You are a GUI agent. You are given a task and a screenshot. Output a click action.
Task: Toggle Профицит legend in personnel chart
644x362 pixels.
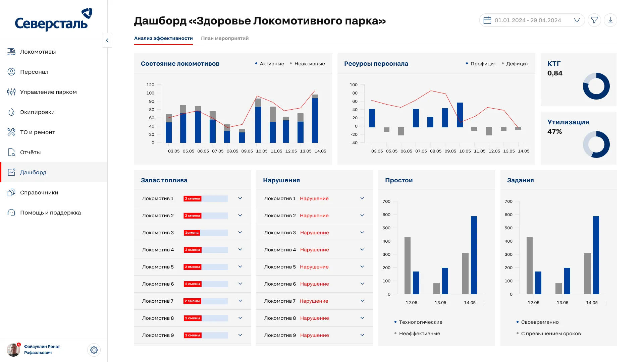pos(481,64)
